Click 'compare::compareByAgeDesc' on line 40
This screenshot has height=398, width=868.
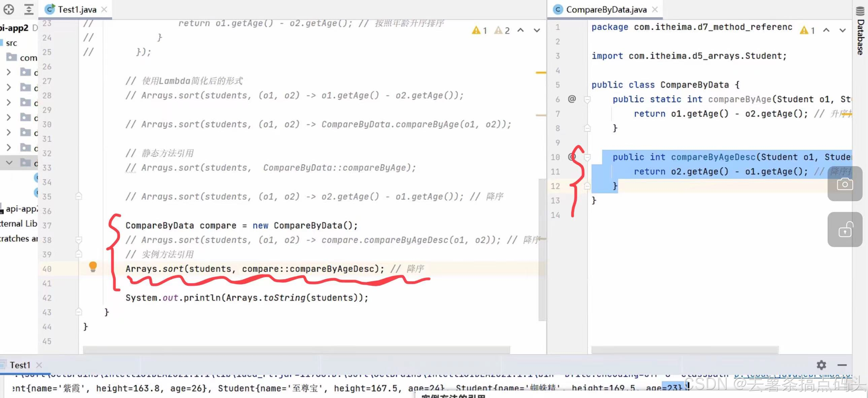[308, 269]
